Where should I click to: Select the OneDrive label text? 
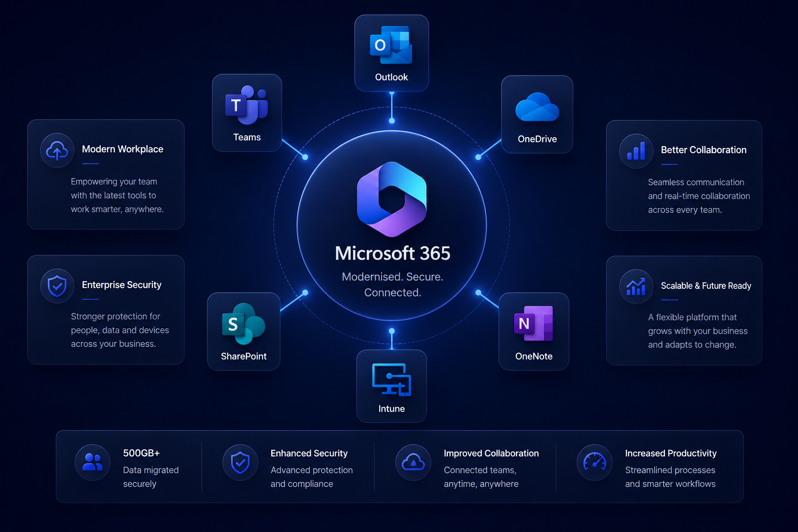(537, 139)
